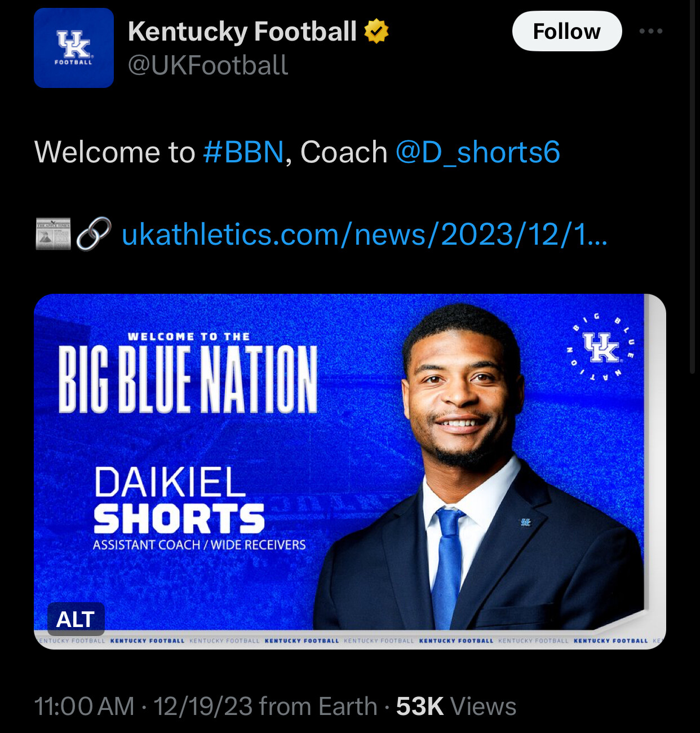Screen dimensions: 700x733
Task: Click the chain link emoji icon
Action: point(94,234)
